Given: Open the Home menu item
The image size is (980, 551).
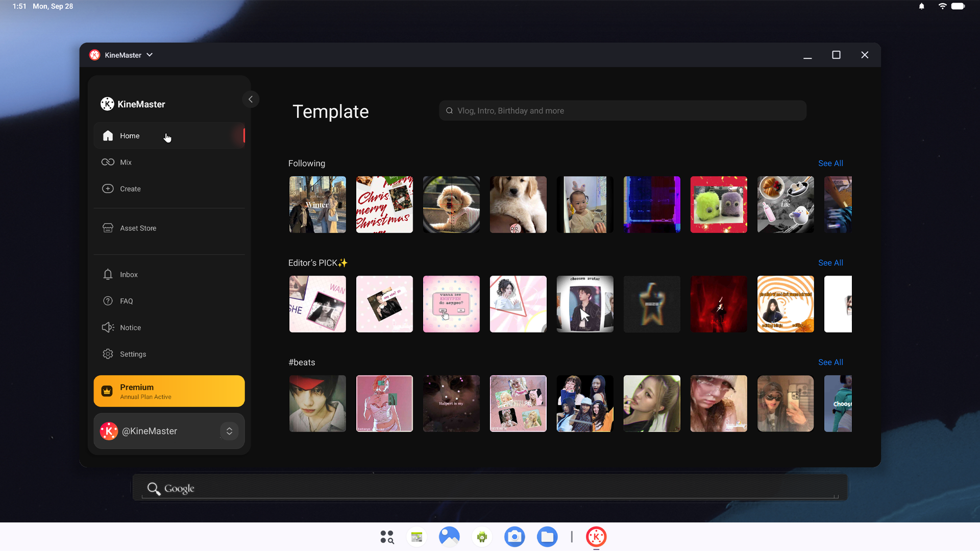Looking at the screenshot, I should [x=169, y=136].
